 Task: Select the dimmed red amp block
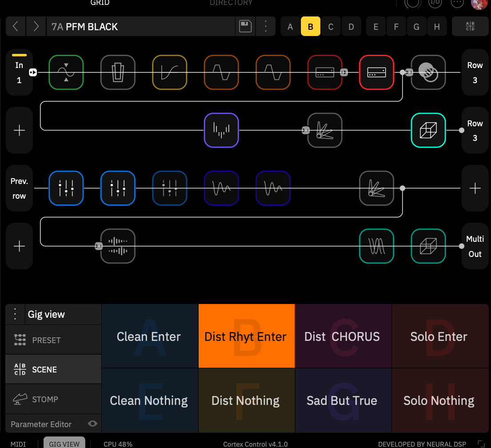pos(325,72)
